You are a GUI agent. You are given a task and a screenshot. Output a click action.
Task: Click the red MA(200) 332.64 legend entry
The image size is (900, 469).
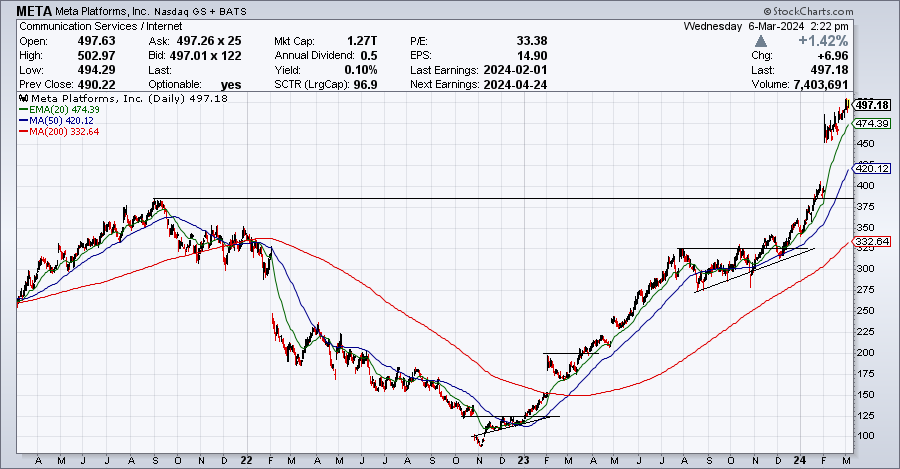tap(59, 131)
